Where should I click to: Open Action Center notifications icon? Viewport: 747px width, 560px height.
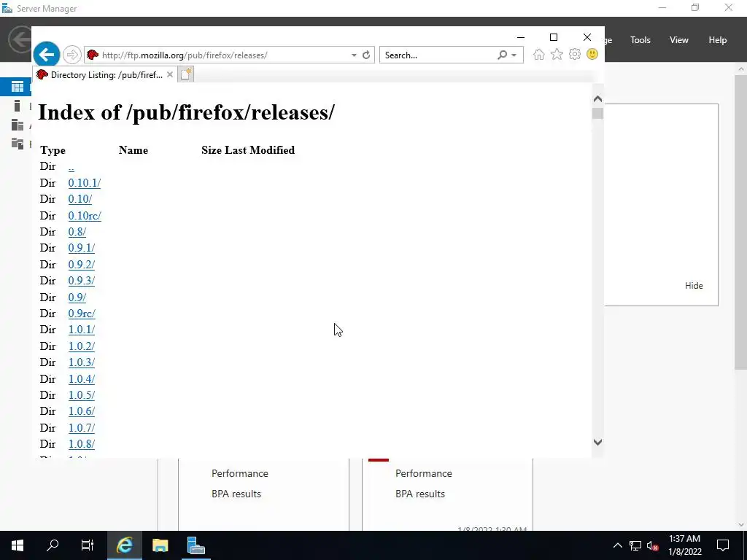723,545
